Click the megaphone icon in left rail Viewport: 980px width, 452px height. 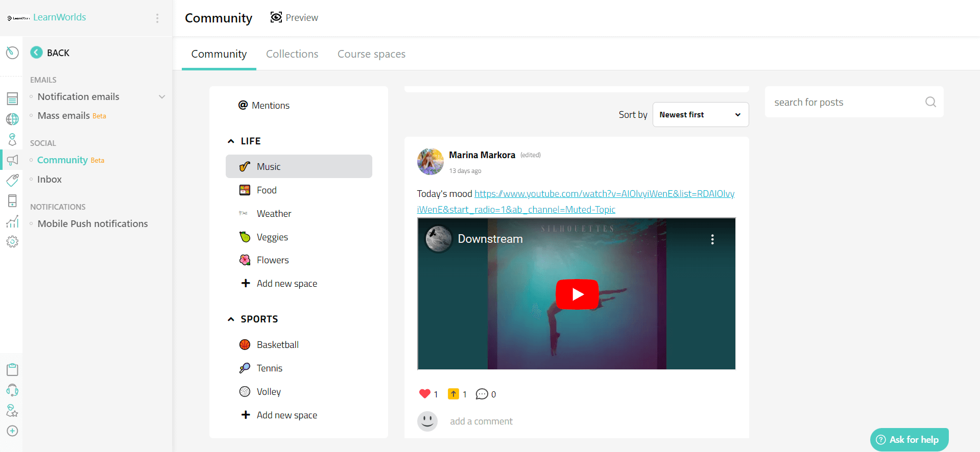(x=12, y=160)
